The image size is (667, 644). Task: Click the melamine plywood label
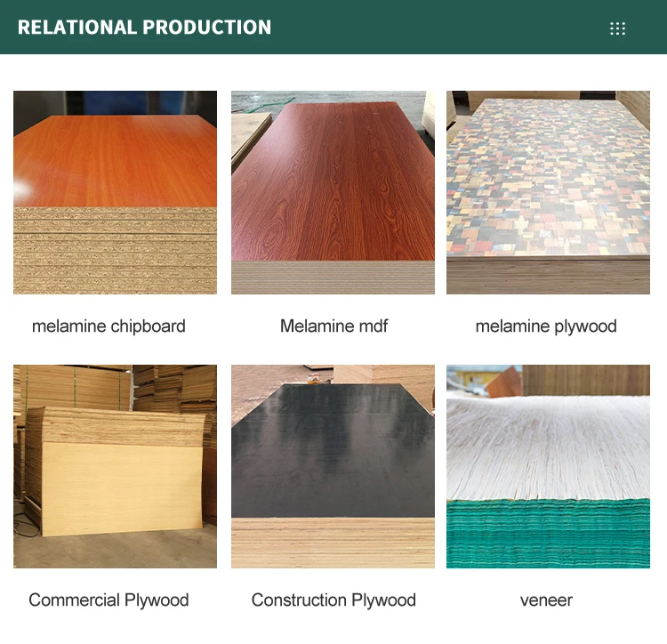click(546, 326)
